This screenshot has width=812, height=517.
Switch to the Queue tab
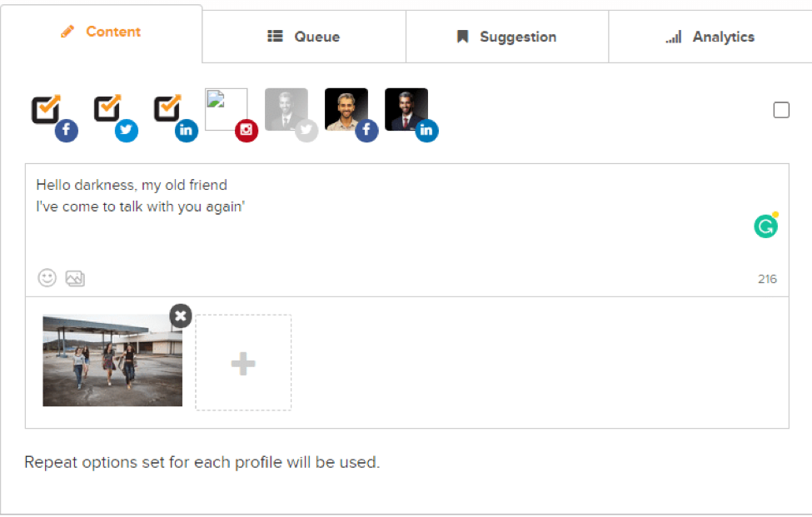point(303,37)
